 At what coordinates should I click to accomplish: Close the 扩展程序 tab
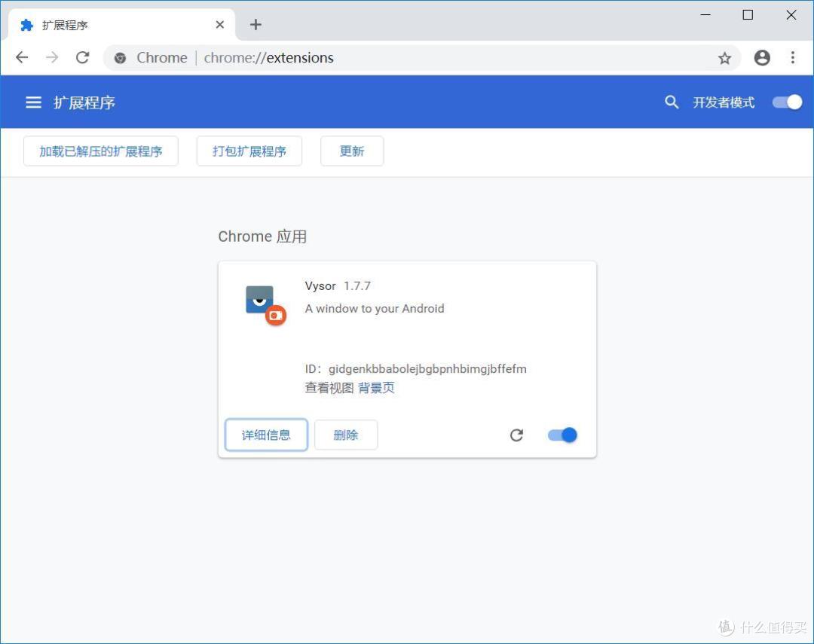point(219,24)
